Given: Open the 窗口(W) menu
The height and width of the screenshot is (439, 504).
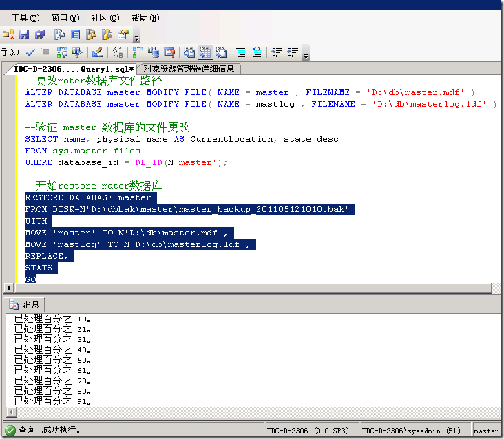Looking at the screenshot, I should tap(65, 18).
